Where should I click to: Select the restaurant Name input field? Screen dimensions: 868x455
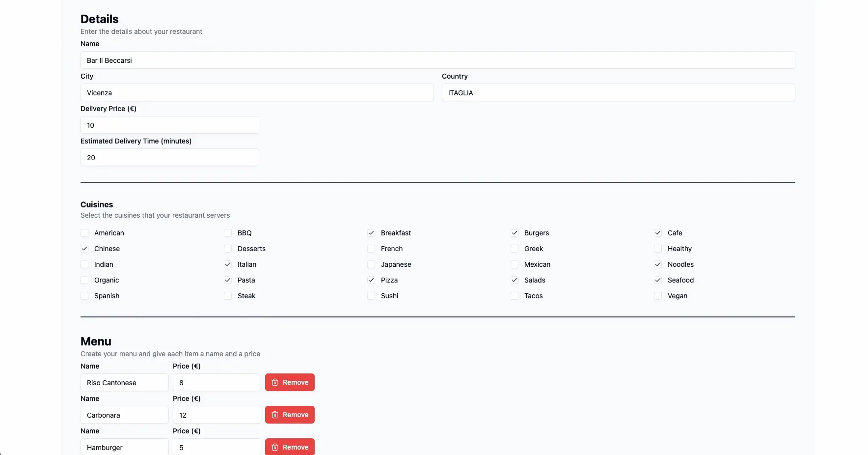(x=437, y=60)
